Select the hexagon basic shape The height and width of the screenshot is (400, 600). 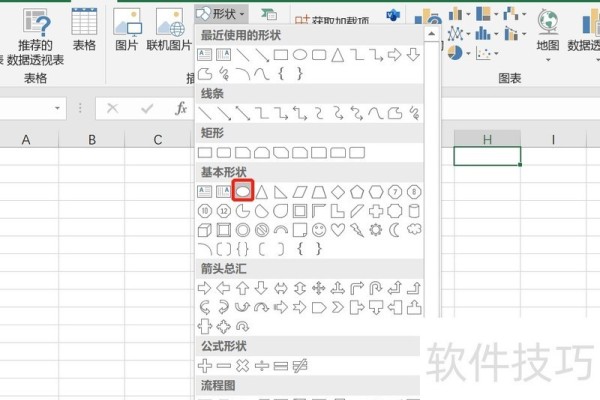coord(376,191)
